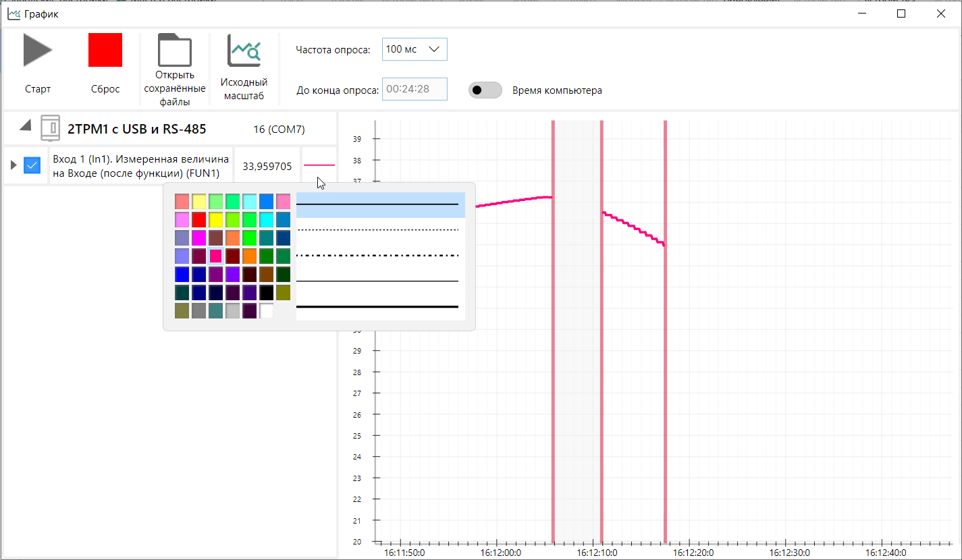Viewport: 962px width, 560px height.
Task: Click the descending stepped pink curve segment
Action: click(633, 228)
